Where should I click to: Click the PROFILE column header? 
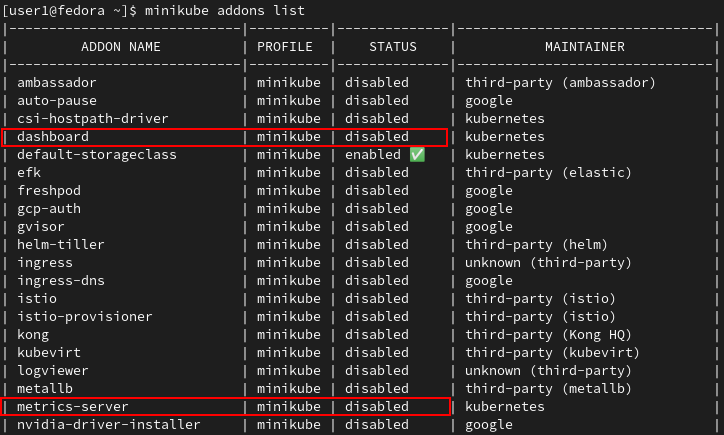(285, 47)
